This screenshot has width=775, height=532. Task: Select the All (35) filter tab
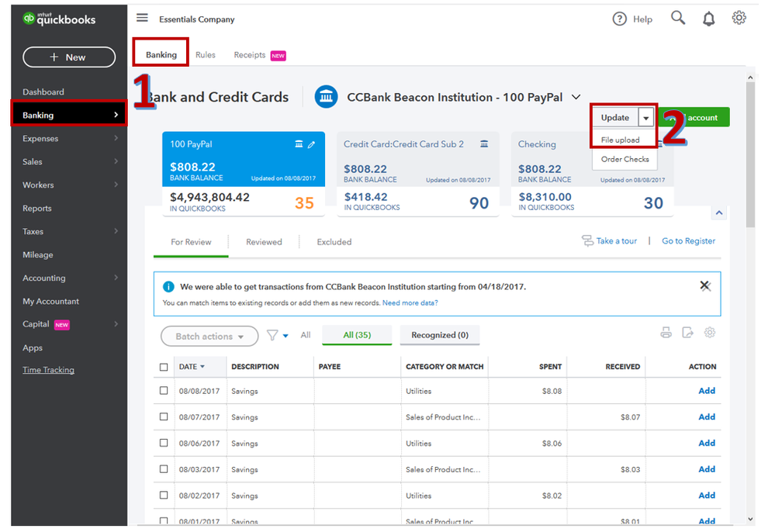pyautogui.click(x=357, y=335)
